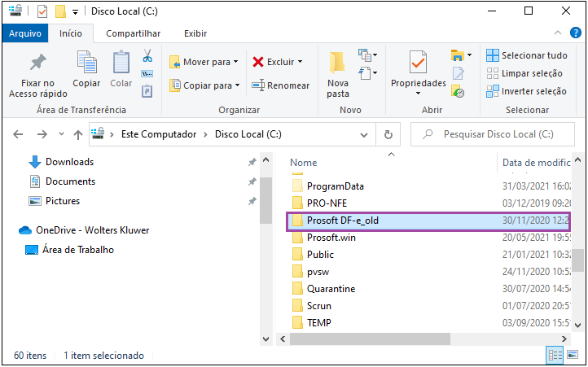Click the blue help question mark icon
The width and height of the screenshot is (588, 367).
pyautogui.click(x=575, y=33)
